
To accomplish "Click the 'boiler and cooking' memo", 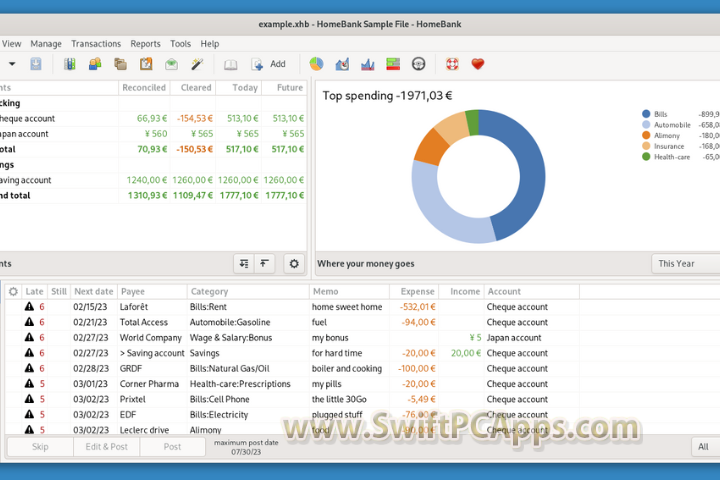I will pos(347,368).
